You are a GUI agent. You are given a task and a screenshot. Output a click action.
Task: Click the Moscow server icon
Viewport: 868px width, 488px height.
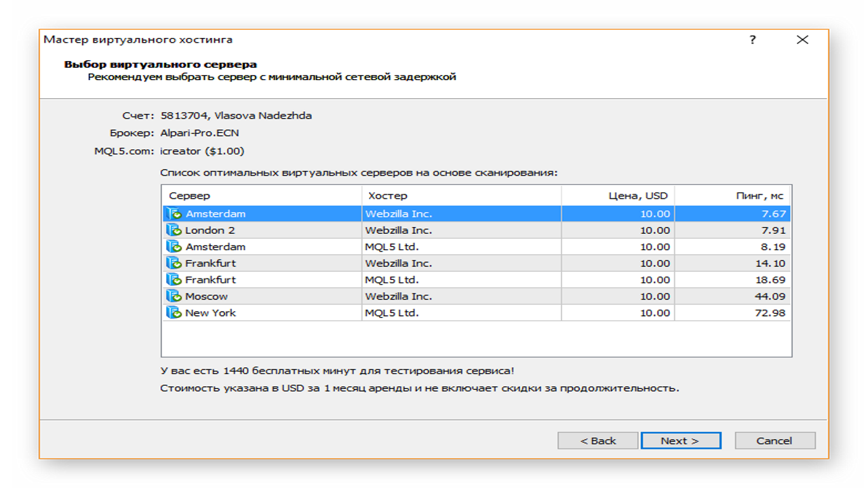(174, 296)
